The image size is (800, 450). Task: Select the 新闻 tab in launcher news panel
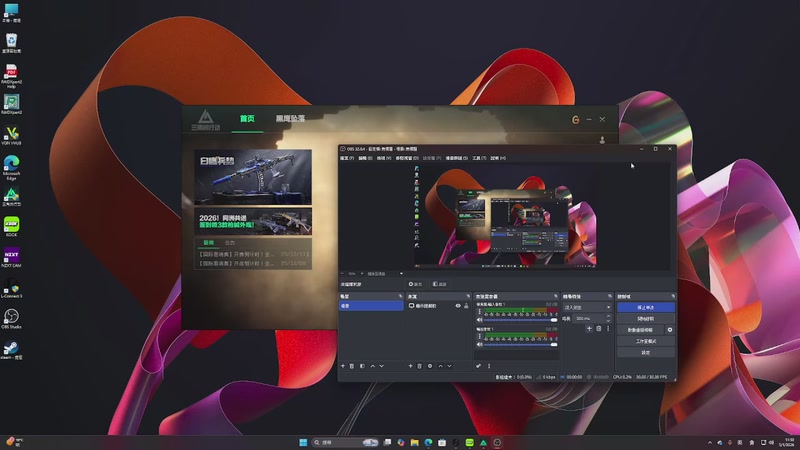click(209, 243)
